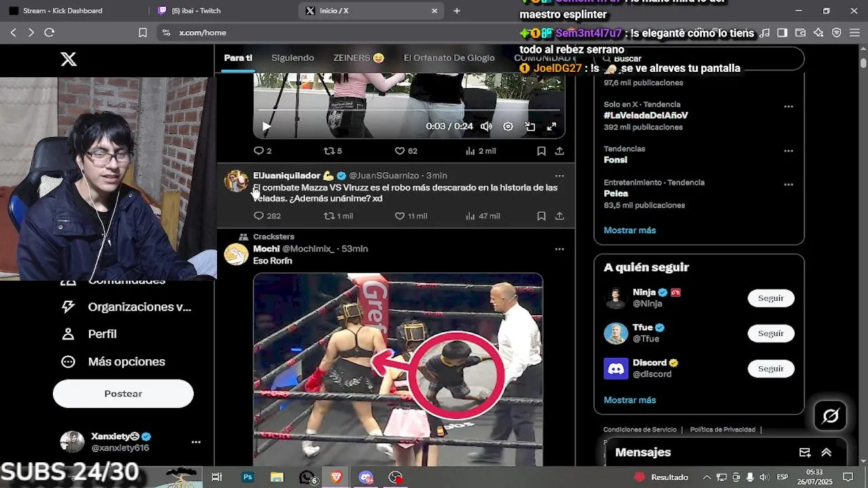This screenshot has height=488, width=868.
Task: Open the Brave Wallet icon
Action: point(800,33)
